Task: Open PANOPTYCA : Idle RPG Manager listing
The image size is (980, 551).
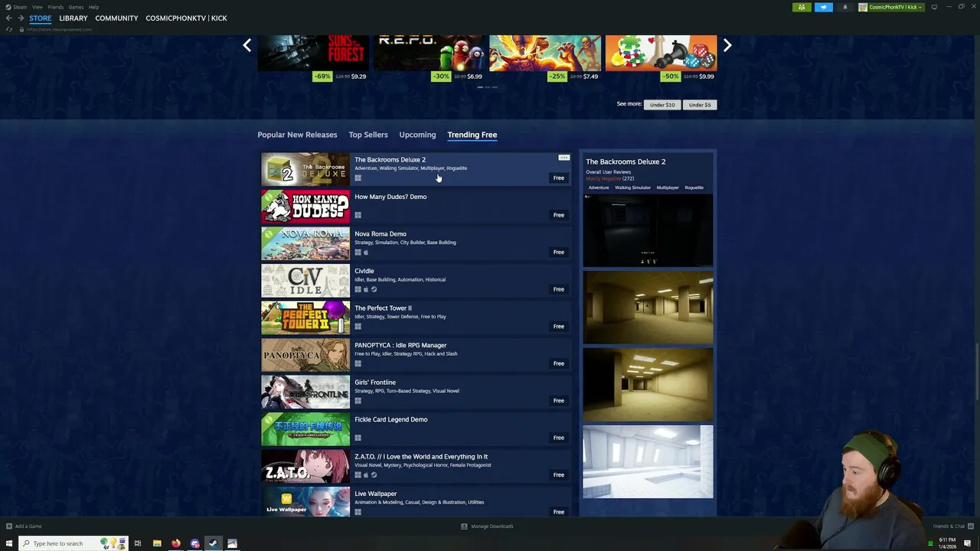Action: 416,355
